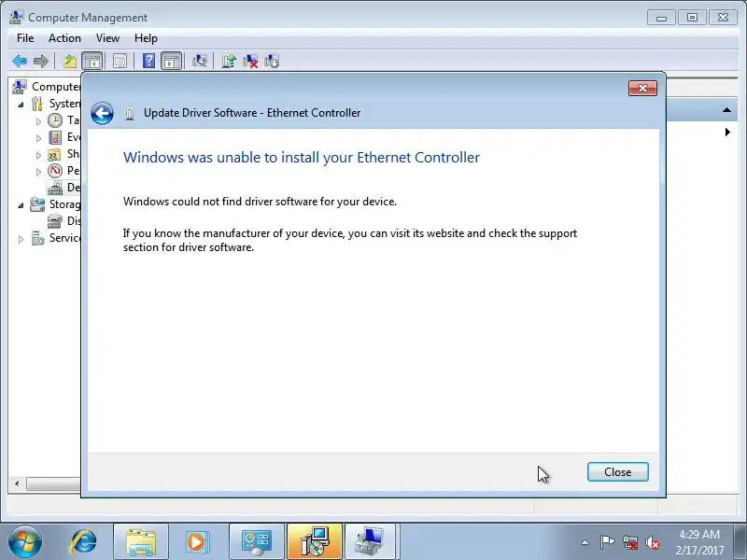The image size is (747, 560).
Task: Expand the Services and Applications node
Action: pyautogui.click(x=21, y=239)
